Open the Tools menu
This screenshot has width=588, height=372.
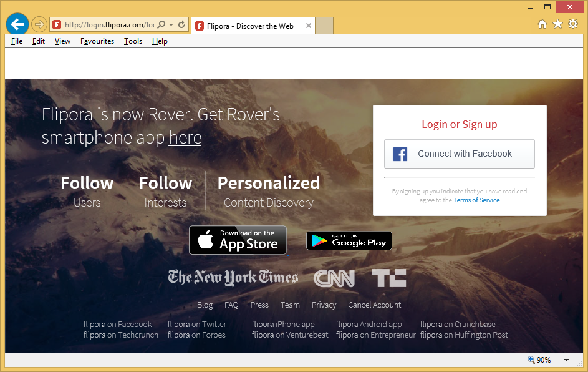133,41
